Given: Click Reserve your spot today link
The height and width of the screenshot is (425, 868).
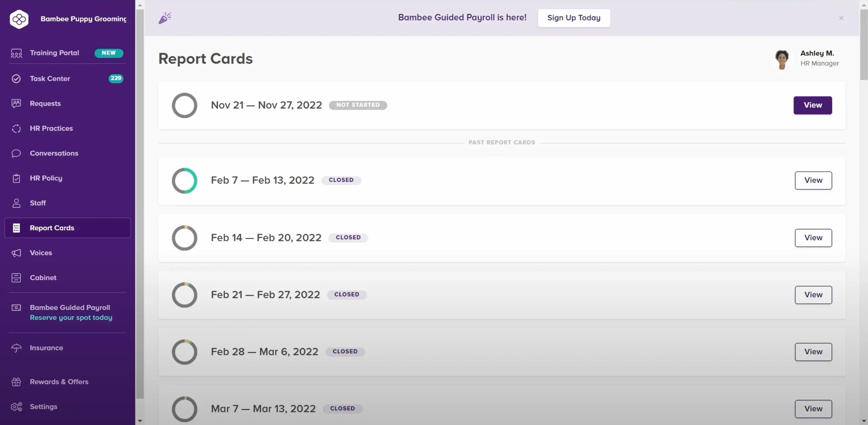Looking at the screenshot, I should click(71, 317).
